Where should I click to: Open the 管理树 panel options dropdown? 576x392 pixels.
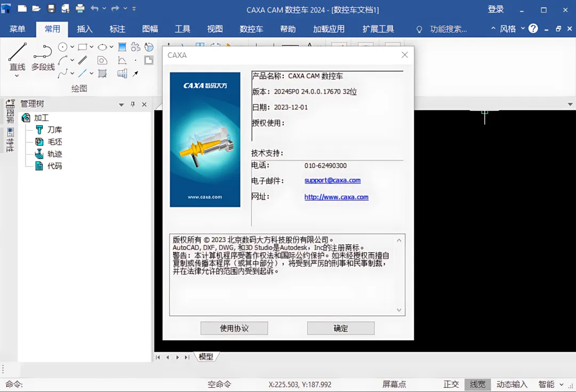click(x=121, y=105)
